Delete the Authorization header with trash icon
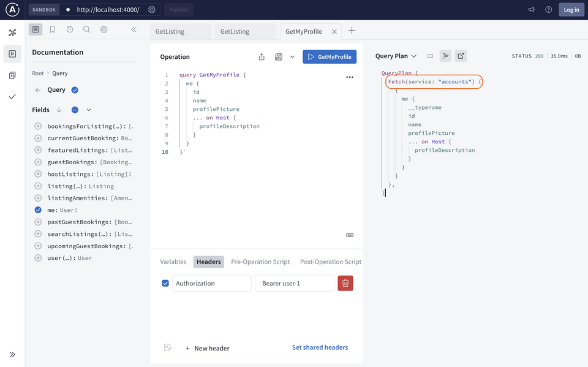This screenshot has width=588, height=367. 345,283
